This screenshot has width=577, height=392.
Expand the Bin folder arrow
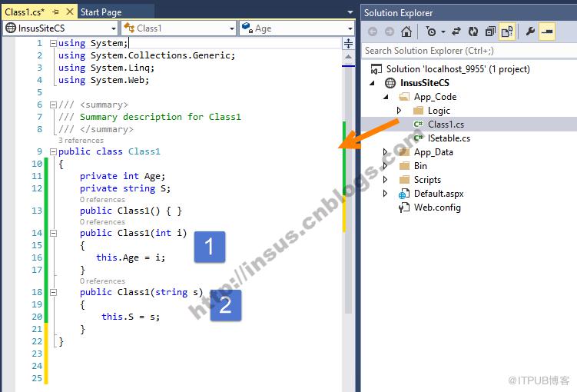coord(385,165)
